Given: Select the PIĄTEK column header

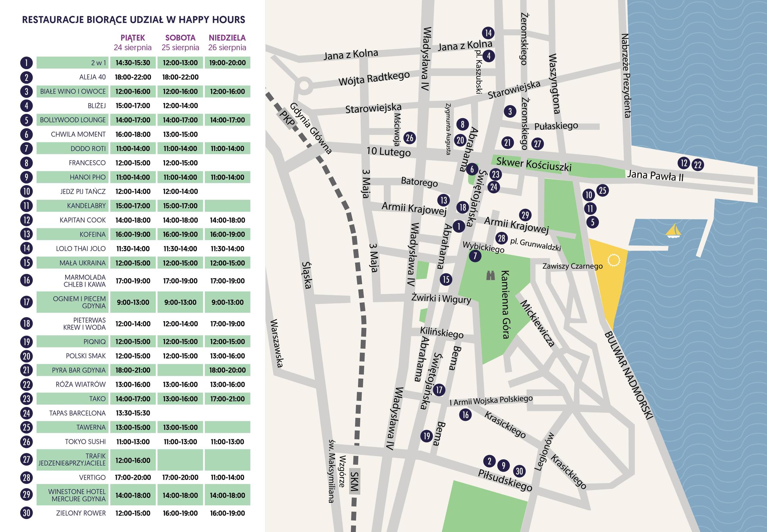Looking at the screenshot, I should [x=133, y=38].
